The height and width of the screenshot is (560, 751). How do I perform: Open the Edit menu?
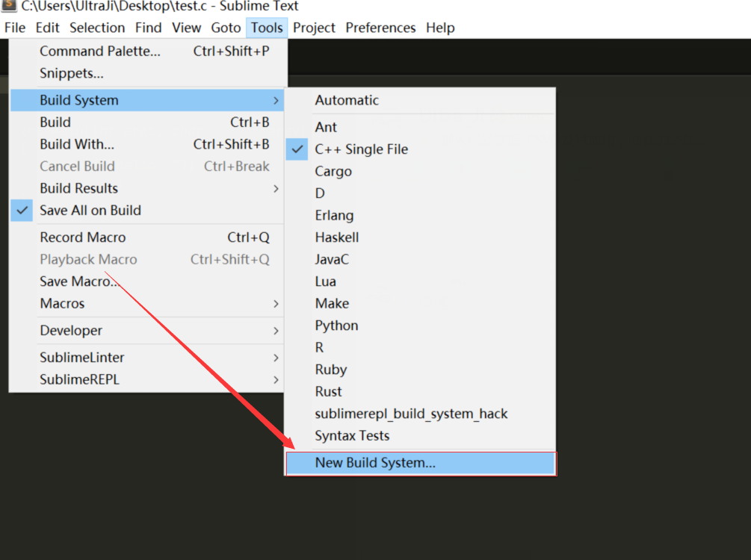(x=47, y=28)
